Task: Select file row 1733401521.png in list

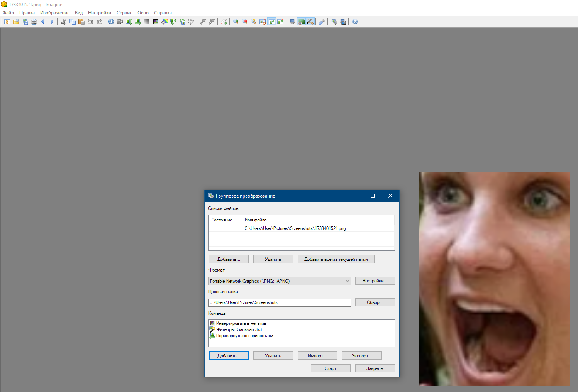Action: point(302,228)
